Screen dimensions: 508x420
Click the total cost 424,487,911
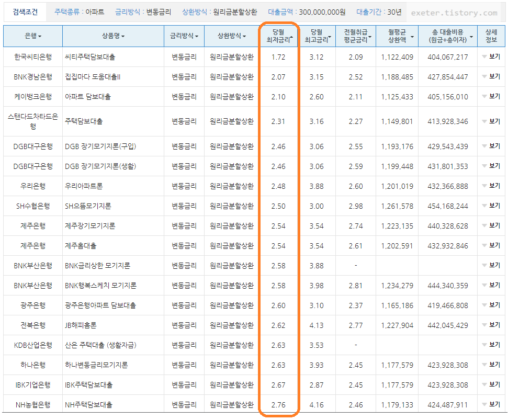click(x=448, y=405)
